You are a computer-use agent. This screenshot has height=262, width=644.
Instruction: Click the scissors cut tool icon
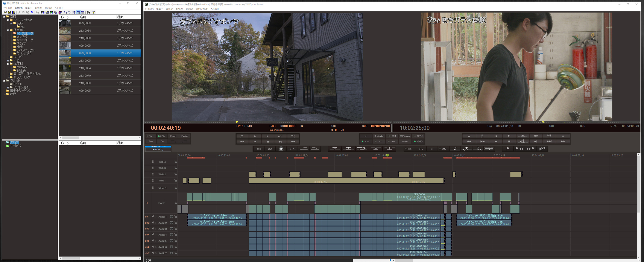click(455, 149)
